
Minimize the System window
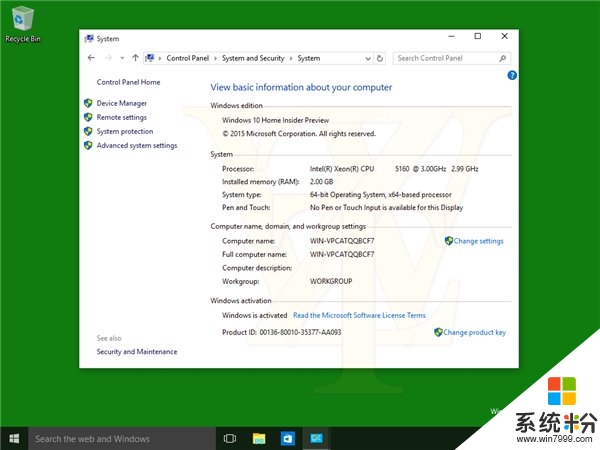452,36
